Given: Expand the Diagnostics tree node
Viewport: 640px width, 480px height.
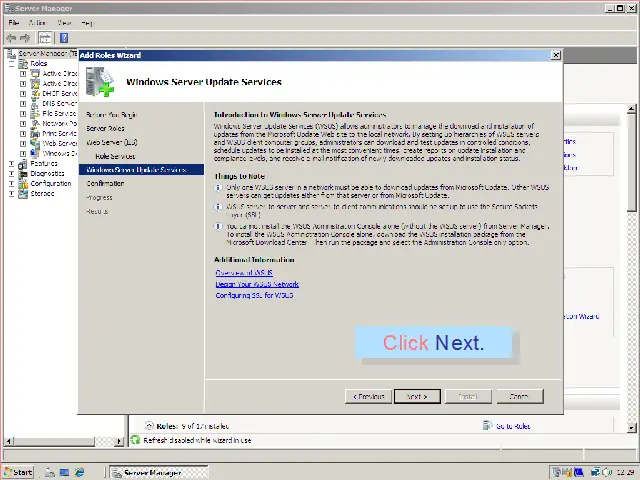Looking at the screenshot, I should click(x=11, y=174).
